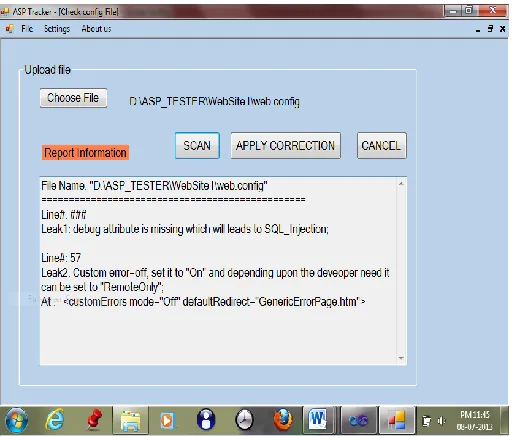Minimize the inner child window

click(478, 30)
